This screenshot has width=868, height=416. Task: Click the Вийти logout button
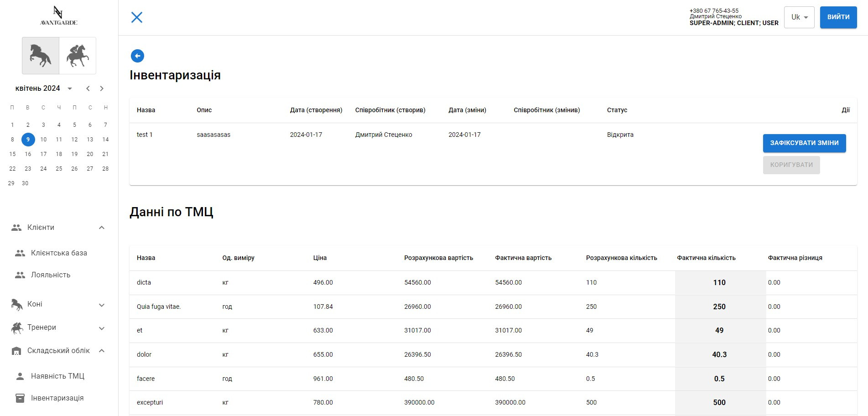838,17
